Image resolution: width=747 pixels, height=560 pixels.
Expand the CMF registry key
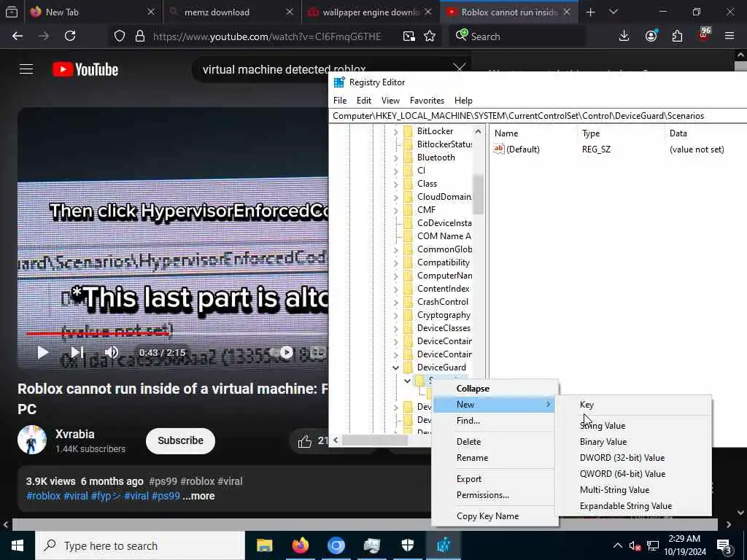396,210
